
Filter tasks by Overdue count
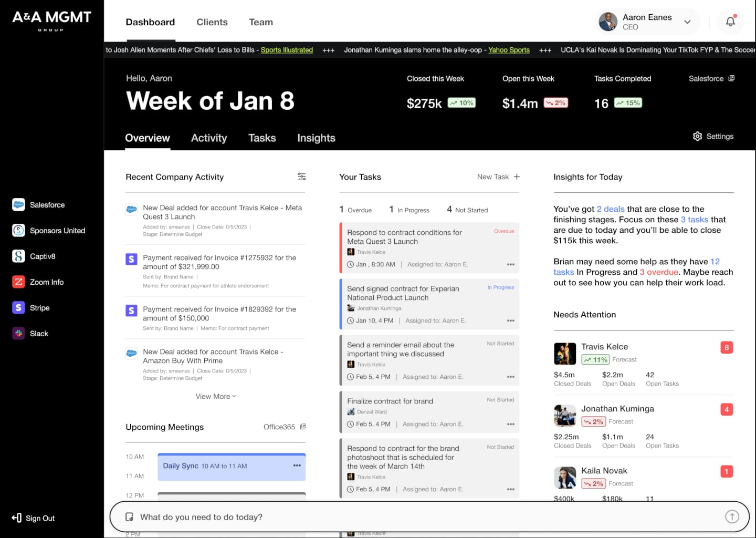point(355,210)
